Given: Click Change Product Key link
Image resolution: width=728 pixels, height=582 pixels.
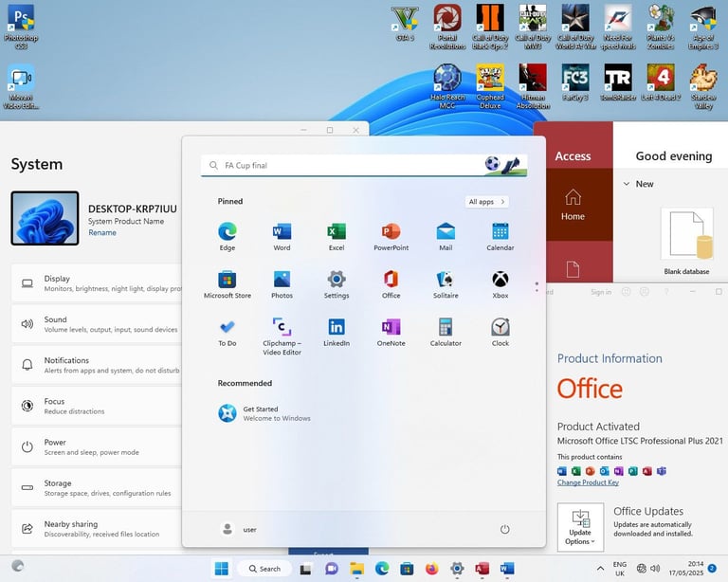Looking at the screenshot, I should pos(588,482).
